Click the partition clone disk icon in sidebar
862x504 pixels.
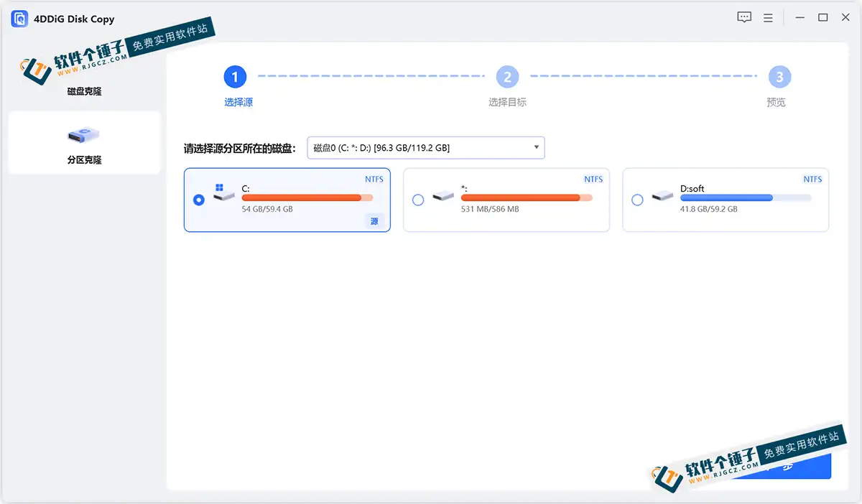coord(83,134)
